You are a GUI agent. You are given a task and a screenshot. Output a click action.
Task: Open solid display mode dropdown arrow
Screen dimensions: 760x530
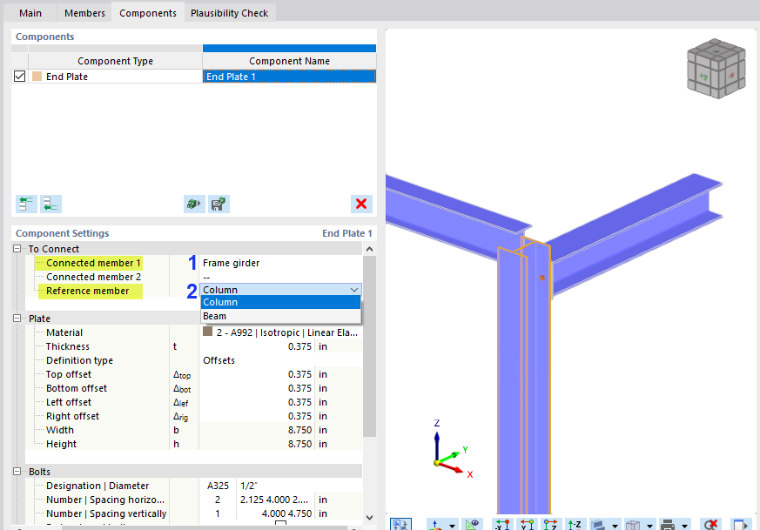pos(615,526)
